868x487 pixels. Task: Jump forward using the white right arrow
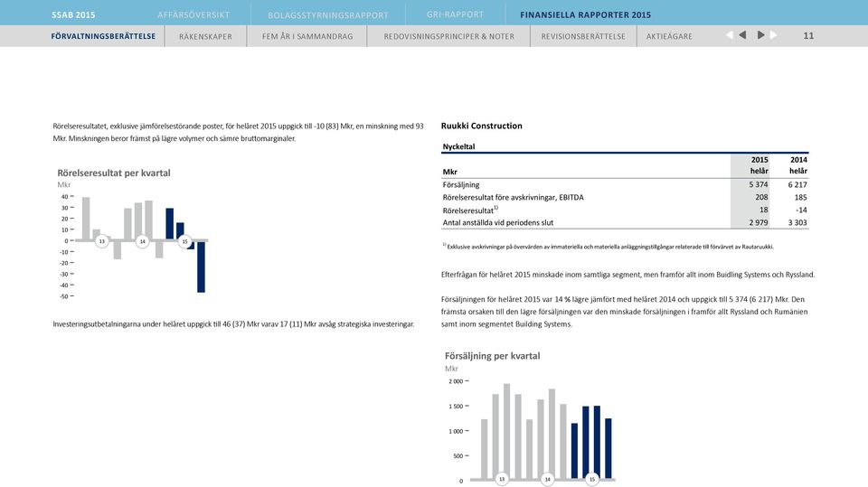(x=773, y=35)
